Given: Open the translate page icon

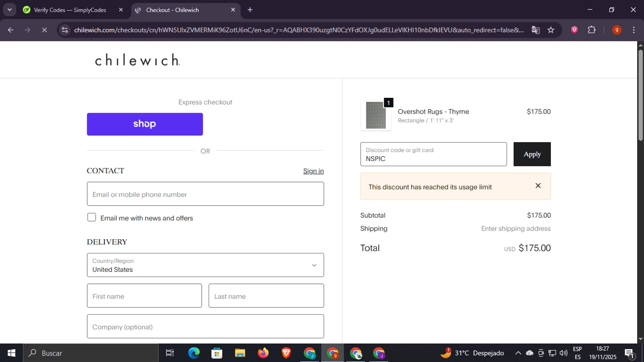Looking at the screenshot, I should 535,30.
